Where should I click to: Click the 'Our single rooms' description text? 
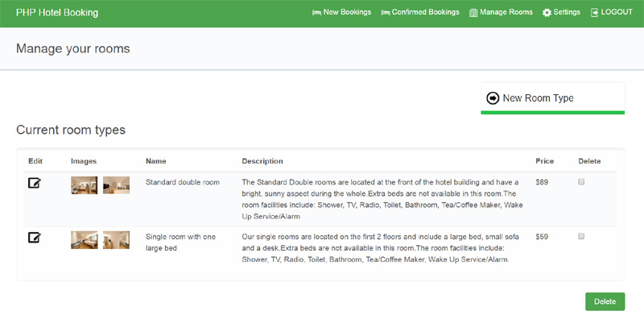coord(380,248)
